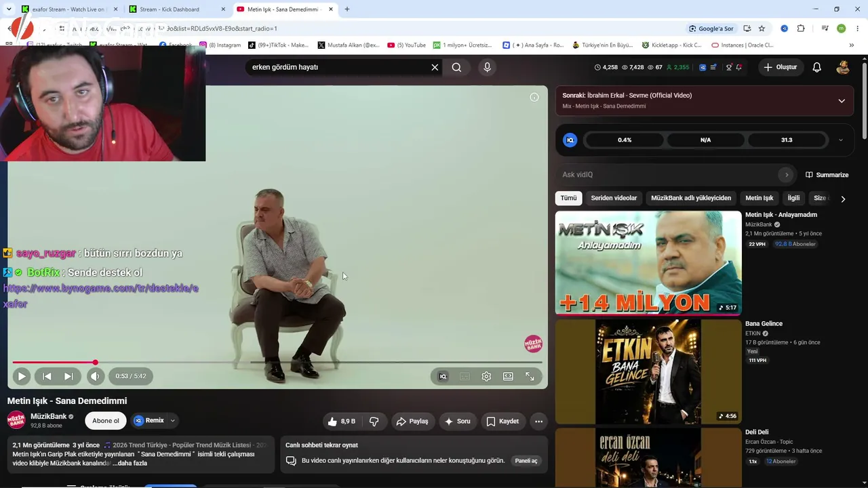Click the round vidIQ logo beside the 0.4% stat
Viewport: 868px width, 488px height.
tap(570, 140)
